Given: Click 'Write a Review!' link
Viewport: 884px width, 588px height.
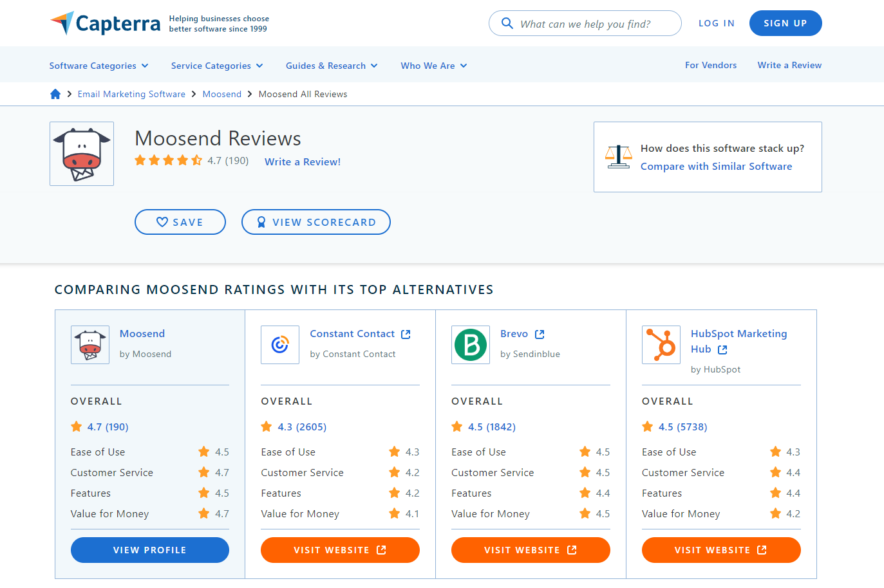Looking at the screenshot, I should tap(303, 161).
